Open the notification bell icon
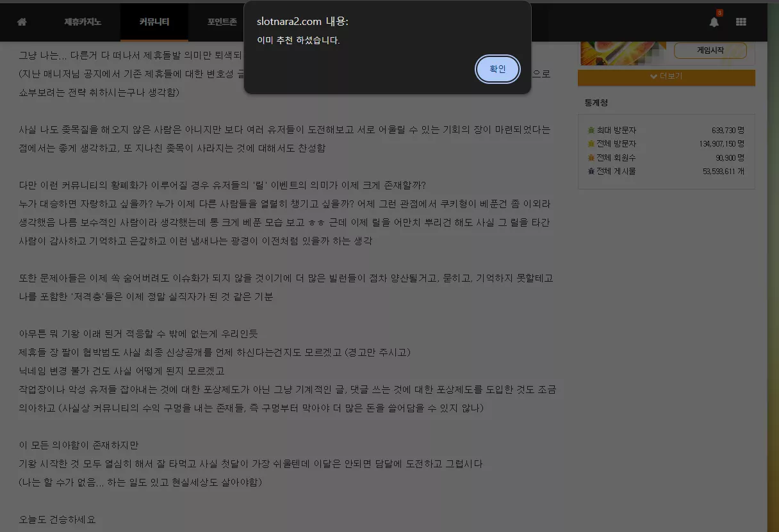The height and width of the screenshot is (532, 779). pos(714,22)
